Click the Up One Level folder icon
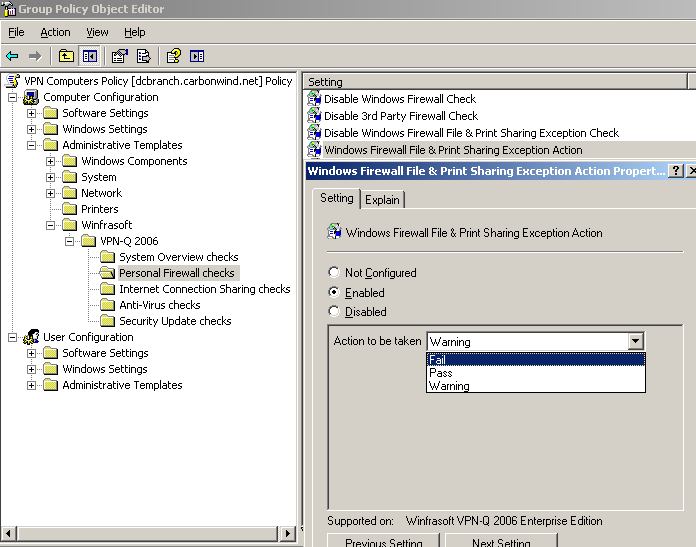 click(x=66, y=56)
